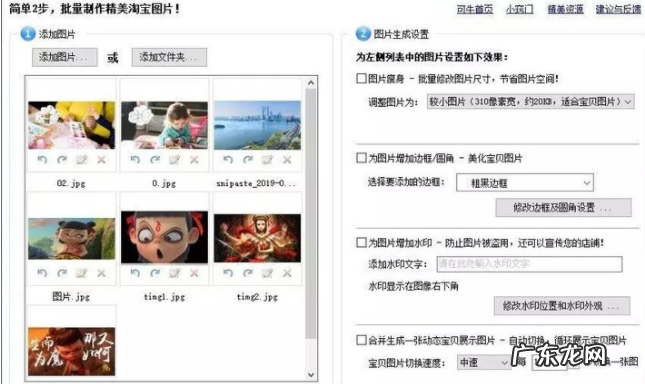Rotate snipaste_2019 image clockwise
The height and width of the screenshot is (384, 645).
[248, 160]
